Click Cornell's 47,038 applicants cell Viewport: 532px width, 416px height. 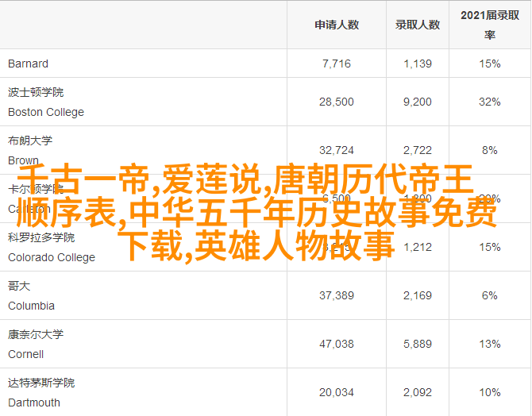click(x=337, y=344)
